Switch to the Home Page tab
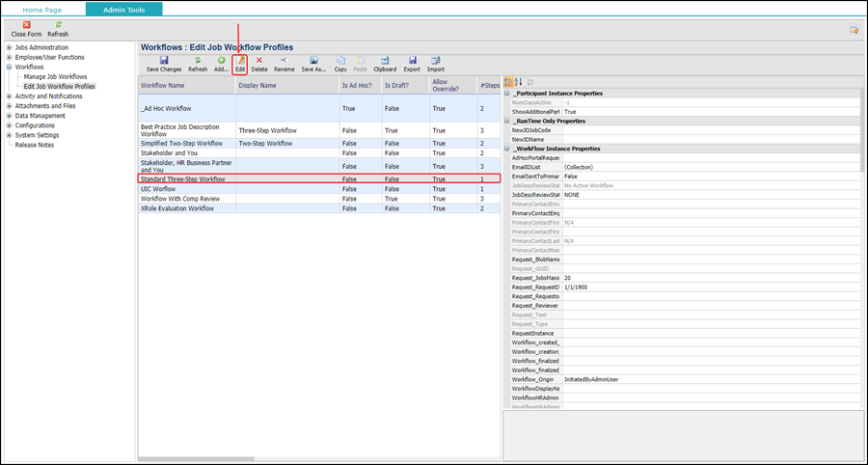Viewport: 868px width, 465px height. coord(42,10)
